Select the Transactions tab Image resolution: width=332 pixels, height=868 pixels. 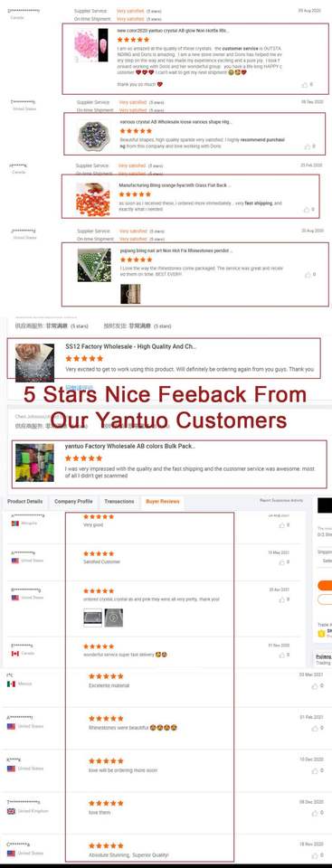click(119, 502)
